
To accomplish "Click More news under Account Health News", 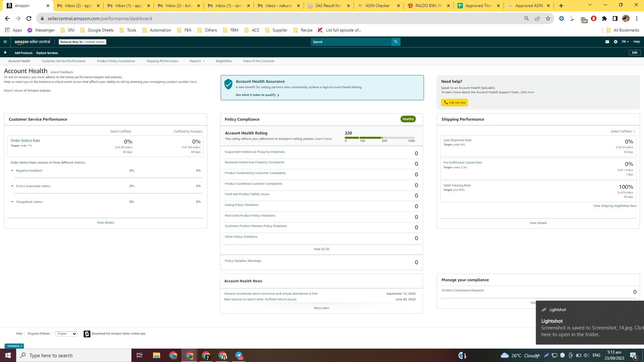I will tap(321, 308).
